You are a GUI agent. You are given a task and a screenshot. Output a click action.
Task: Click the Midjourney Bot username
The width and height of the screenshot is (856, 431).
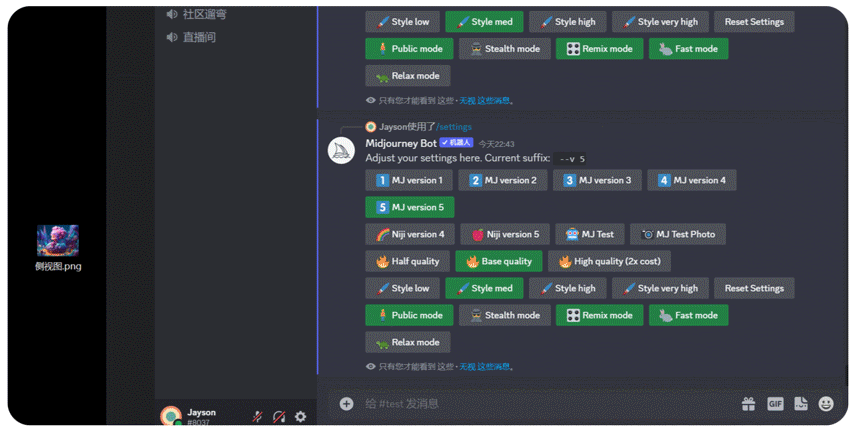coord(401,143)
